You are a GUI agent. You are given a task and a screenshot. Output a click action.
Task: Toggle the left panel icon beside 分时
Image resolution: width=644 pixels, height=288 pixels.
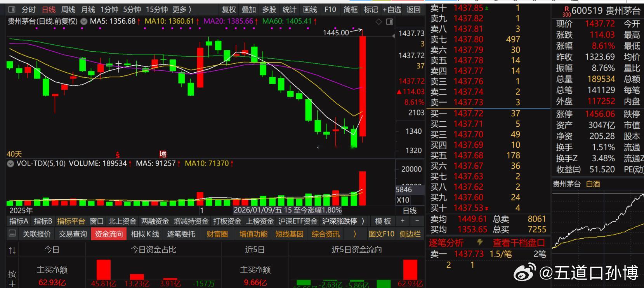(x=12, y=9)
